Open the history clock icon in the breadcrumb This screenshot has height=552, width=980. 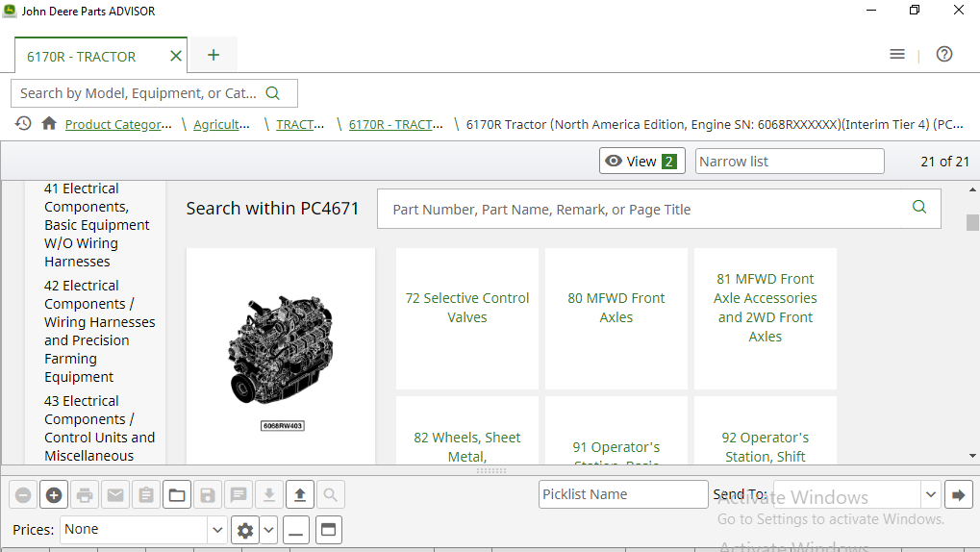point(23,124)
